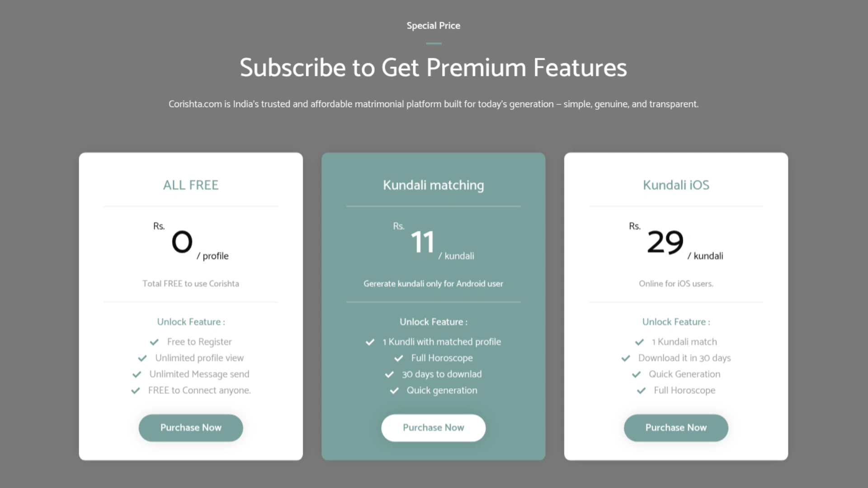Viewport: 868px width, 488px height.
Task: Click the checkmark next to FREE to Connect anyone
Action: 136,391
